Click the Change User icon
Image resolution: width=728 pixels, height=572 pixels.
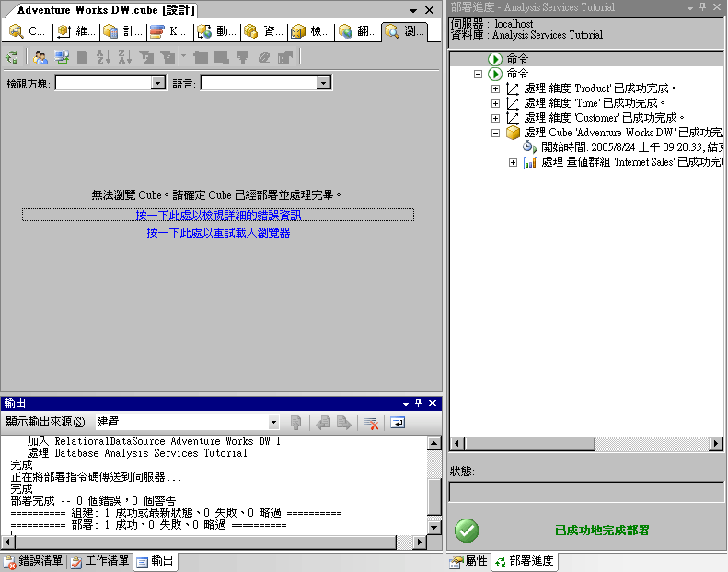tap(40, 57)
